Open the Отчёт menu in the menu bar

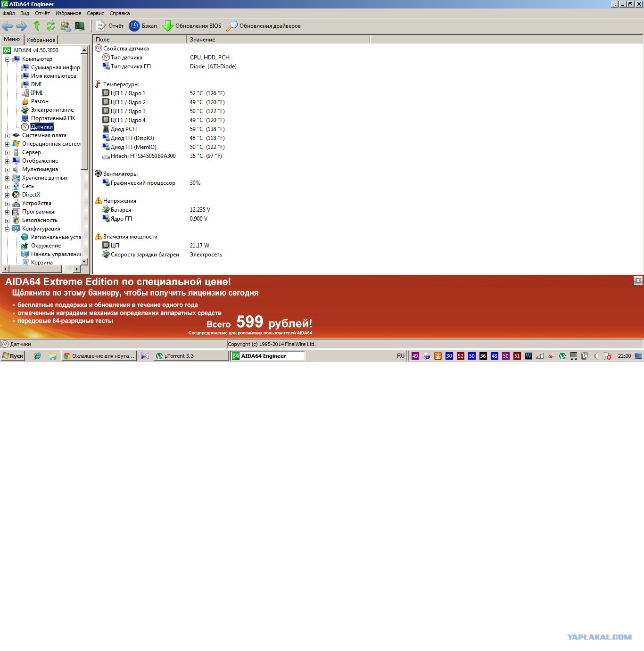pyautogui.click(x=42, y=13)
